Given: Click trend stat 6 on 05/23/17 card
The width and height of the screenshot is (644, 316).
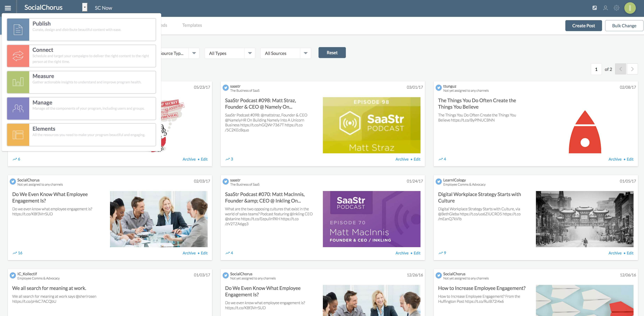Looking at the screenshot, I should (16, 159).
